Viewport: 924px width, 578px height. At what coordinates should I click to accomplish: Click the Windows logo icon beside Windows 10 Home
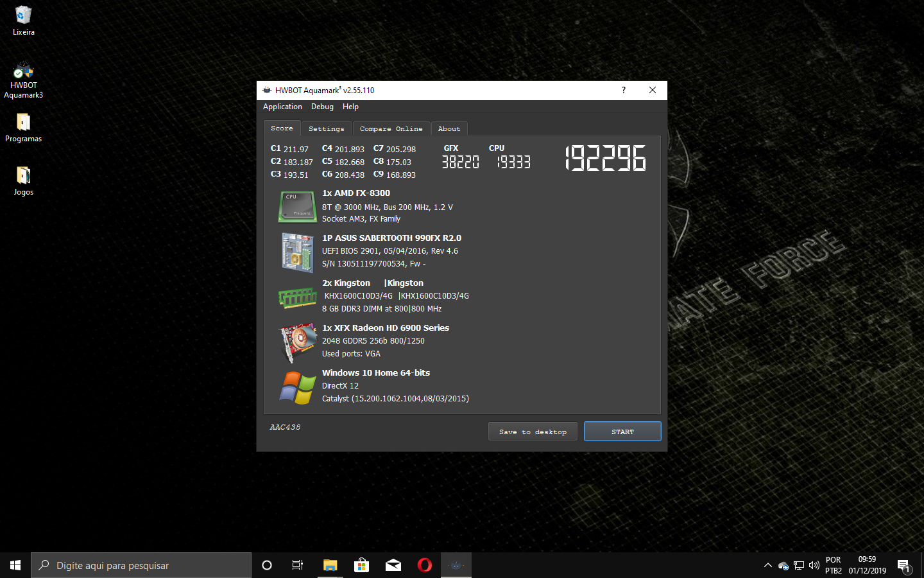(x=298, y=387)
